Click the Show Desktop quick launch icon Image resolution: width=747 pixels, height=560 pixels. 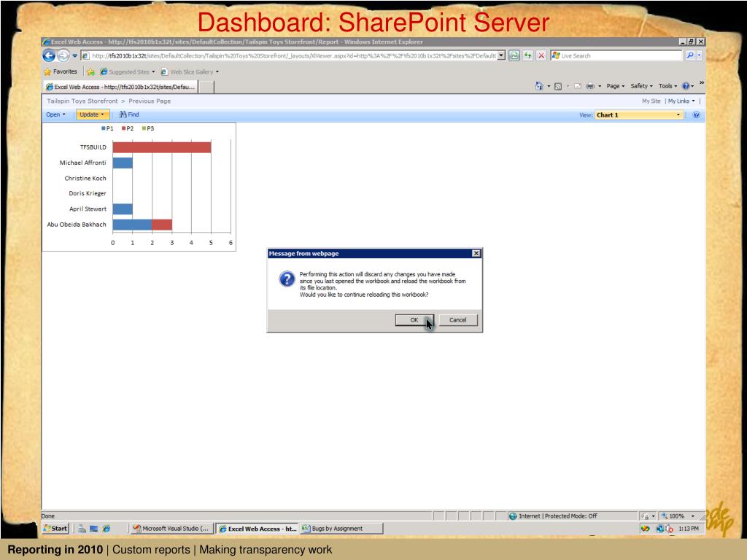(94, 529)
